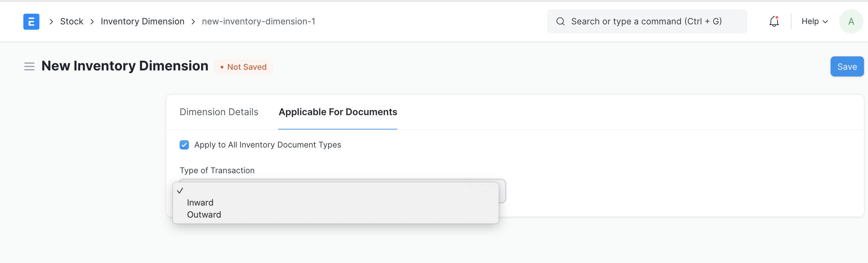Switch to the Dimension Details tab
The image size is (868, 263).
pyautogui.click(x=219, y=112)
